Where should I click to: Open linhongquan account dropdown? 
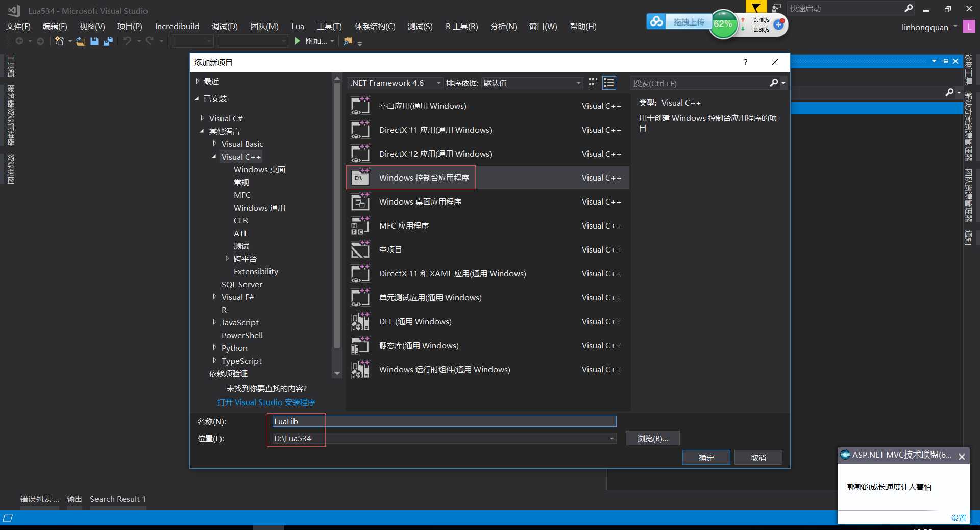tap(929, 27)
